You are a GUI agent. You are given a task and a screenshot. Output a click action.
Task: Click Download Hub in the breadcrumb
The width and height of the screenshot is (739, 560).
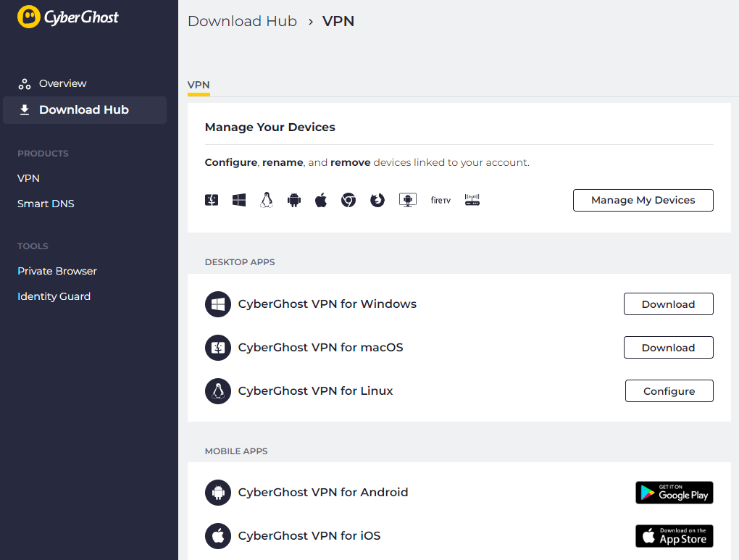242,21
